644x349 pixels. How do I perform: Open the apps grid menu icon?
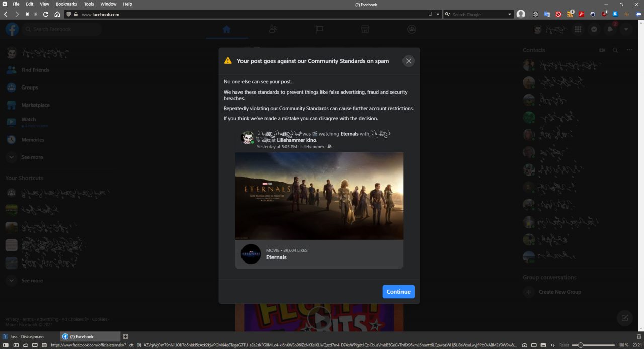[578, 29]
